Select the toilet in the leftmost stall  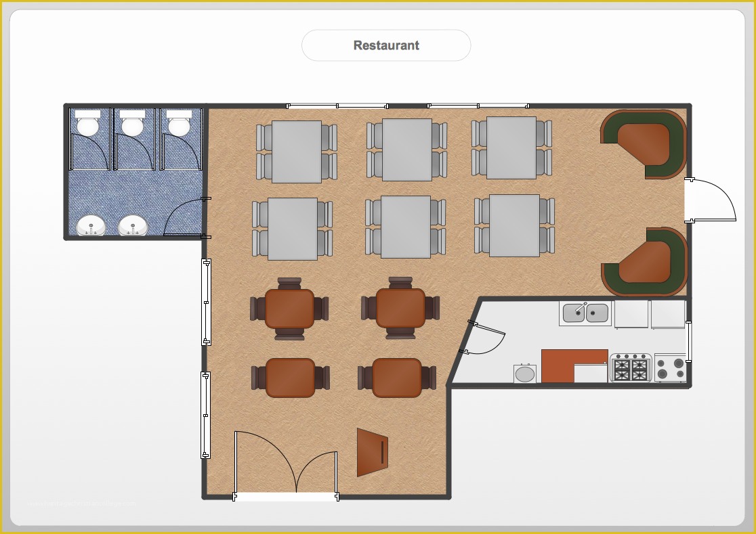coord(88,123)
